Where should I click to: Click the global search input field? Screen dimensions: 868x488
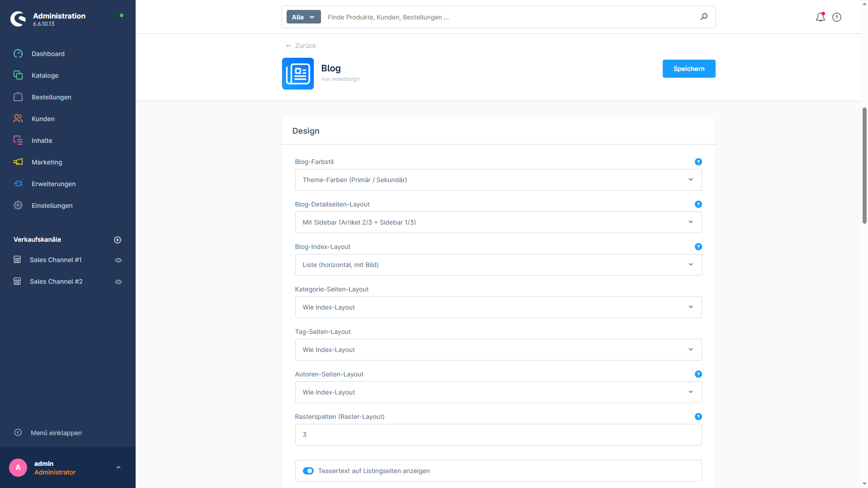511,17
